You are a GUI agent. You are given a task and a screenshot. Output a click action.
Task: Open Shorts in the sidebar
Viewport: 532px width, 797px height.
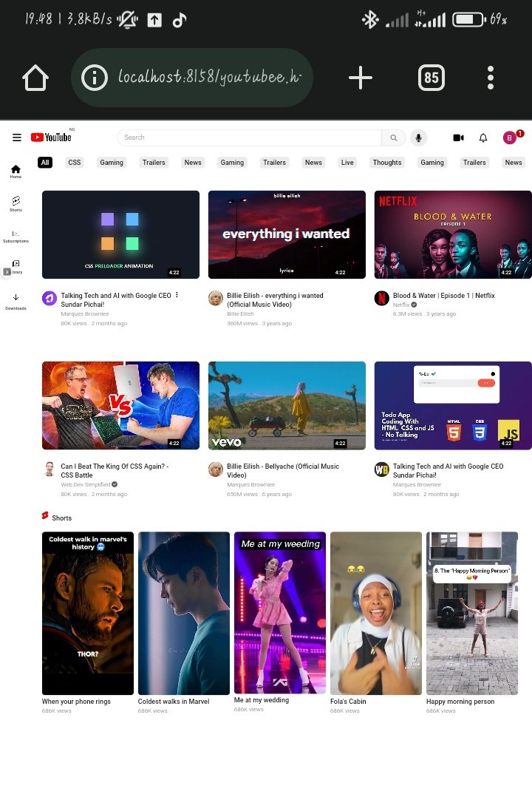coord(16,203)
